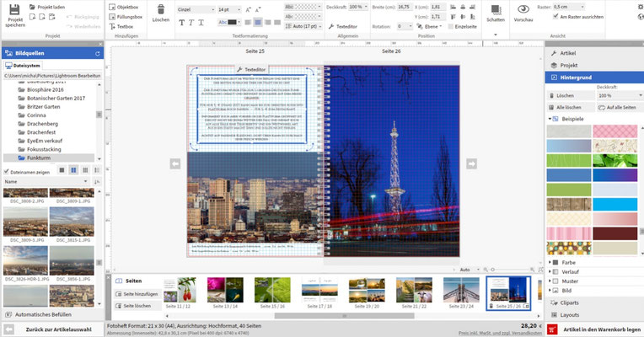
Task: Open the Texteditor tab above the text box
Action: point(251,69)
